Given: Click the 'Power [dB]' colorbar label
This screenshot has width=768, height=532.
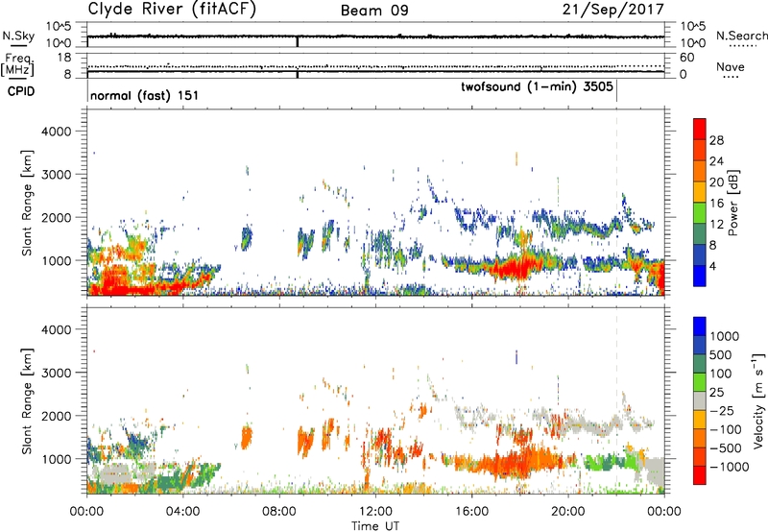Looking at the screenshot, I should [732, 204].
